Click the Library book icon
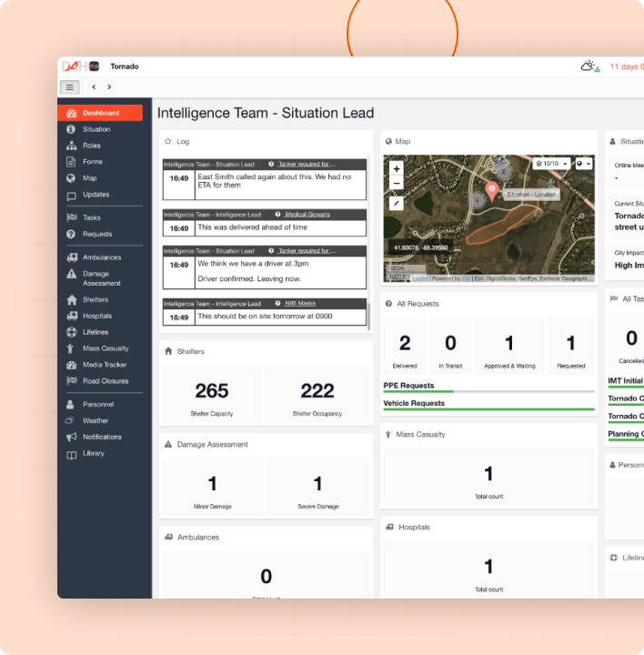Viewport: 644px width, 655px height. click(72, 455)
